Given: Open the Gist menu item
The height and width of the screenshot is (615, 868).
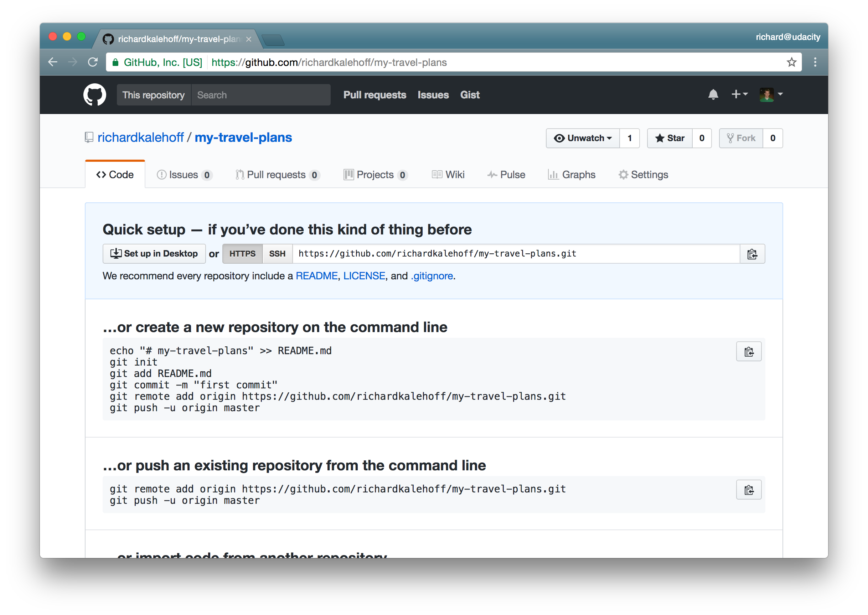Looking at the screenshot, I should [470, 95].
